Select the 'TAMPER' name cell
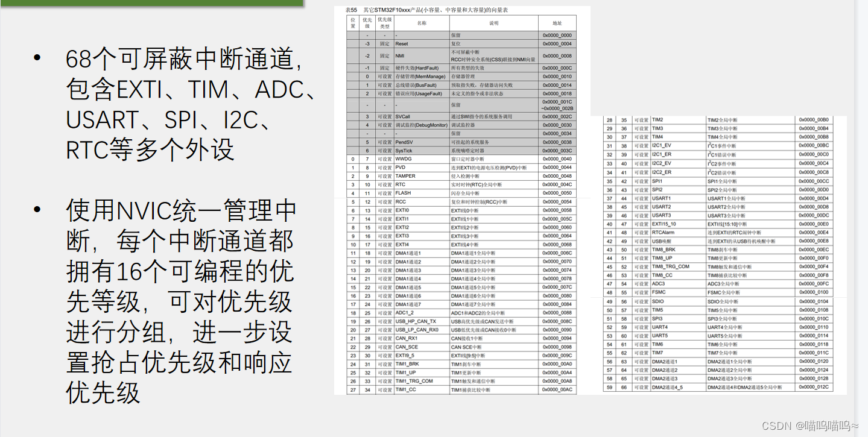Image resolution: width=868 pixels, height=437 pixels. point(422,176)
